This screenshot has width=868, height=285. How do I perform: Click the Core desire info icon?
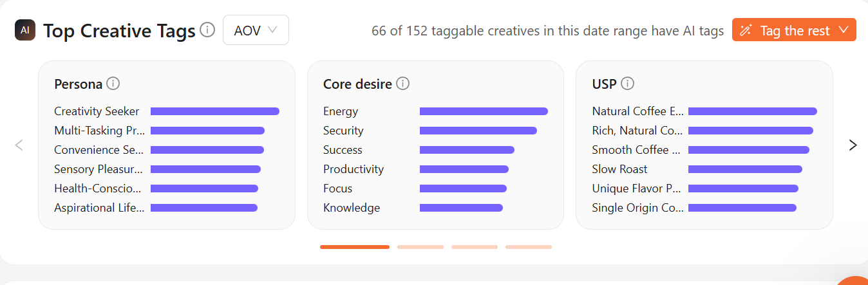pyautogui.click(x=403, y=84)
